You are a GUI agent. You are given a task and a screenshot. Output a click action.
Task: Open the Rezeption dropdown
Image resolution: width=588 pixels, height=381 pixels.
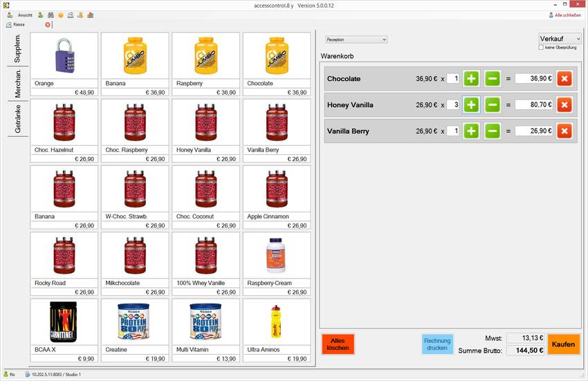[x=356, y=39]
